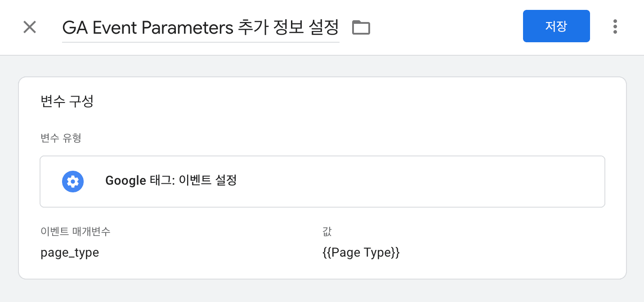Click the 저장 save button

pos(556,26)
